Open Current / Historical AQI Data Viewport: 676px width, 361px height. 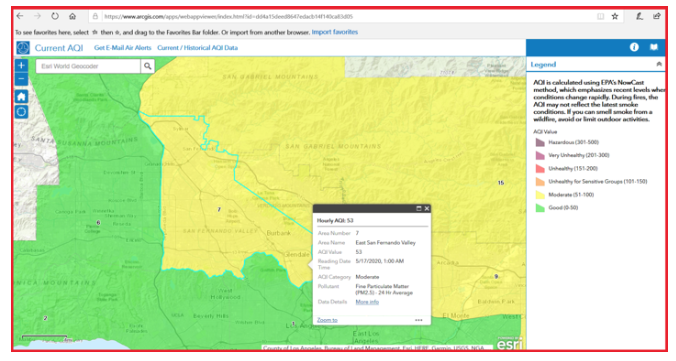[197, 48]
